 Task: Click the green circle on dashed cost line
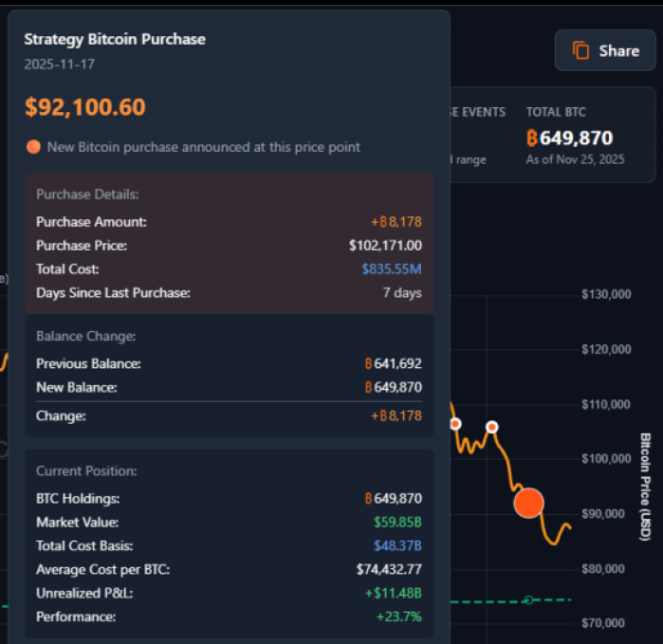tap(529, 599)
